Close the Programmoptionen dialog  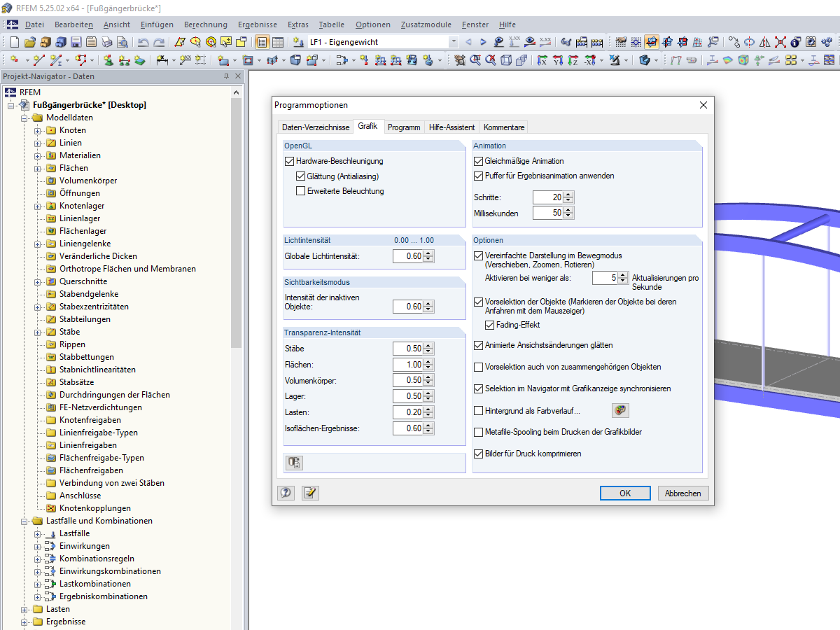703,105
